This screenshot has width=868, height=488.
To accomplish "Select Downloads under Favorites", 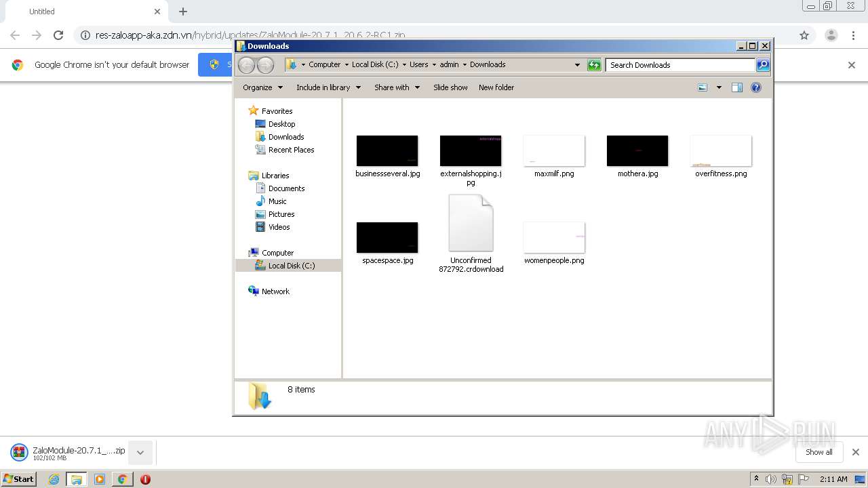I will [285, 137].
